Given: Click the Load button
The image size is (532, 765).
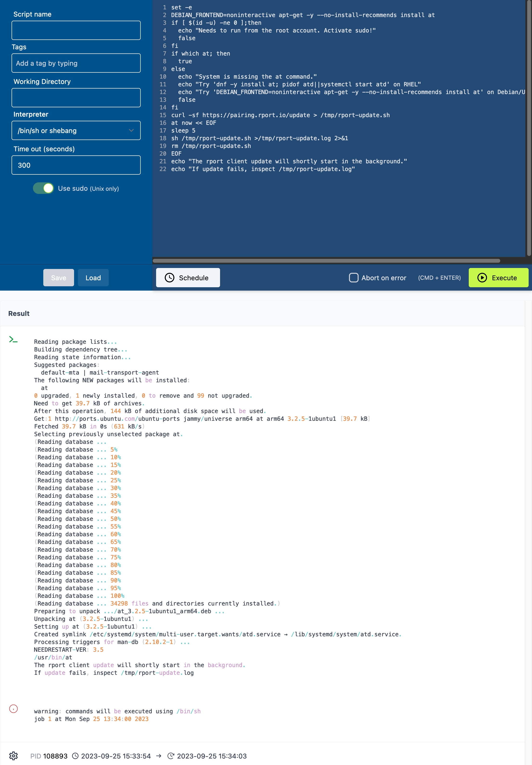Looking at the screenshot, I should 93,278.
